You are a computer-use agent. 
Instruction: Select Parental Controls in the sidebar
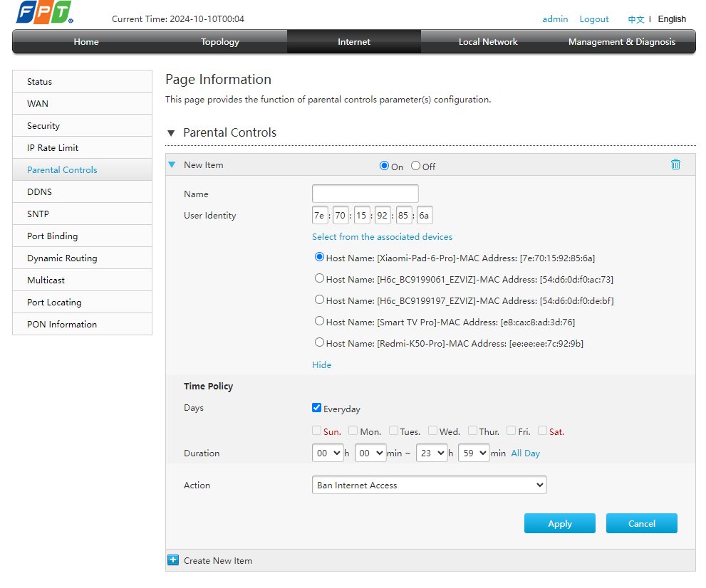83,169
